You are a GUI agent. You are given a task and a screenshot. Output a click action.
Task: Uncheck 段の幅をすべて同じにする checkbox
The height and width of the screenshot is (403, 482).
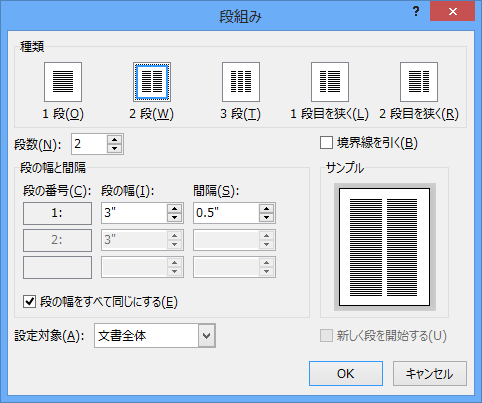pyautogui.click(x=30, y=302)
